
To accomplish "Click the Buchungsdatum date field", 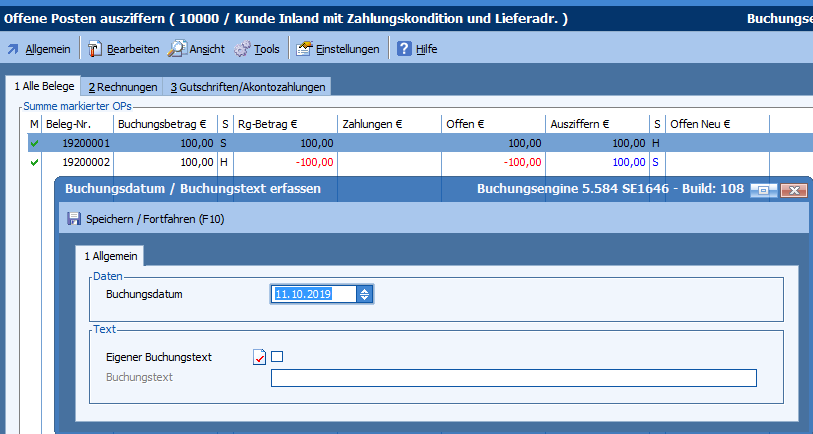I will [314, 294].
